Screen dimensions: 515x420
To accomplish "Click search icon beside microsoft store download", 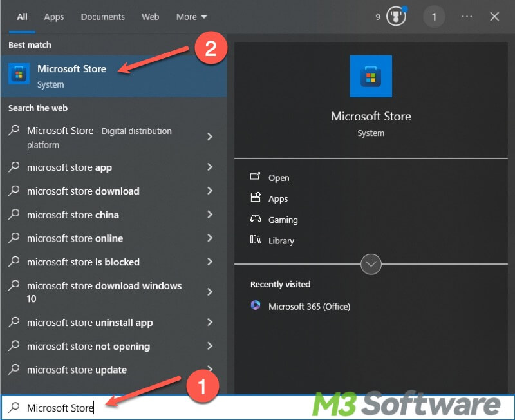I will (14, 191).
